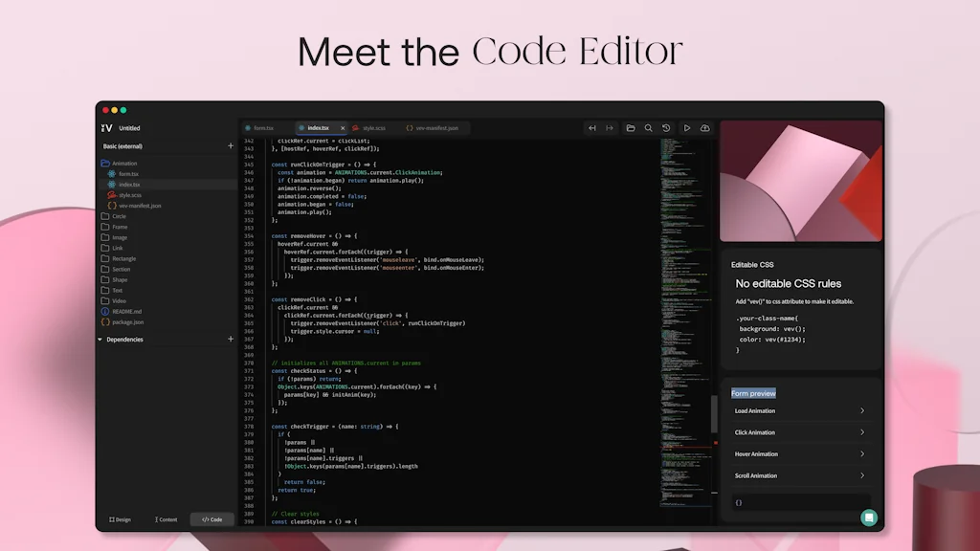980x551 pixels.
Task: Open search with magnifier icon
Action: (648, 128)
